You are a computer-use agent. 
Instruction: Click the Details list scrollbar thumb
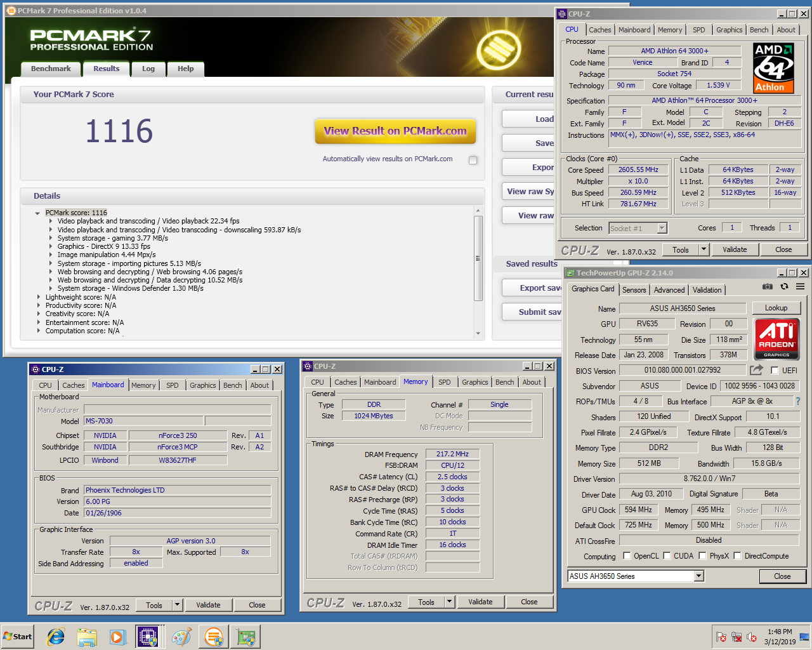478,258
